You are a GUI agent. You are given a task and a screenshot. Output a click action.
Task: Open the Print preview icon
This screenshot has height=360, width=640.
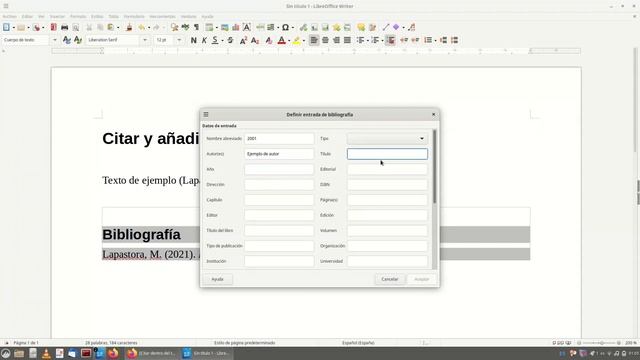pos(76,27)
